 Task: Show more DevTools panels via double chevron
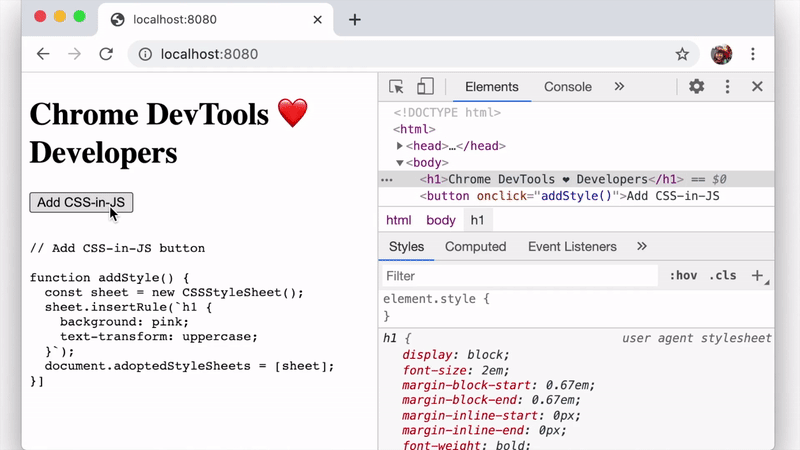coord(619,87)
